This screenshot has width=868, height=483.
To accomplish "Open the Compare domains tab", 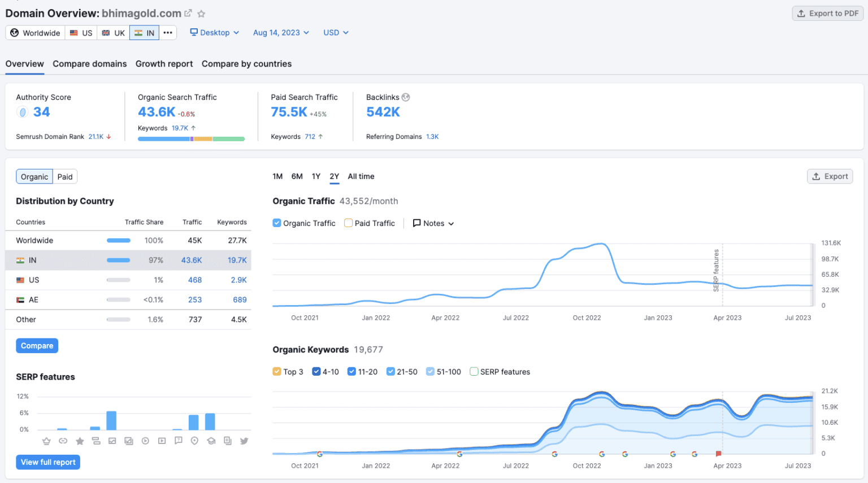I will [90, 64].
